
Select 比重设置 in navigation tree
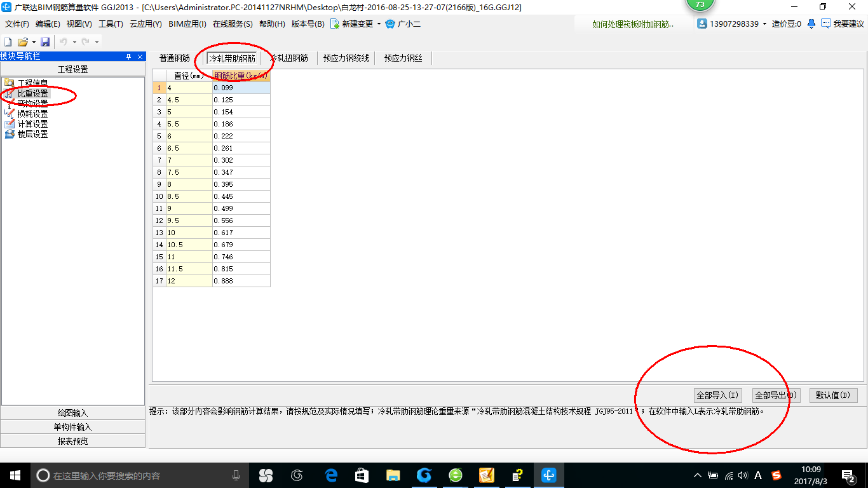32,93
